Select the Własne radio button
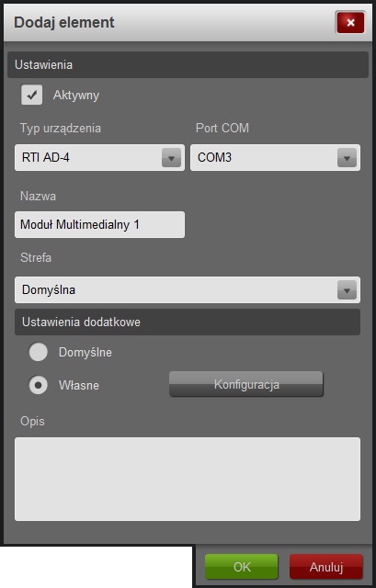376x588 pixels. click(39, 385)
